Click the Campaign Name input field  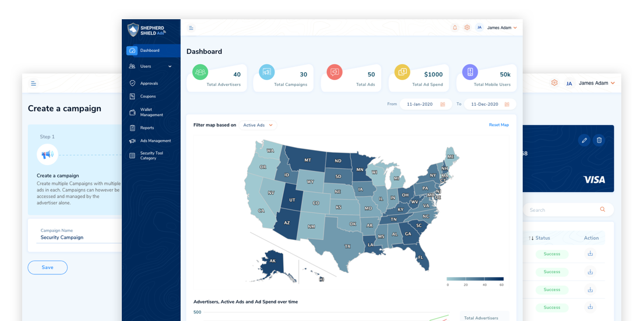(79, 238)
